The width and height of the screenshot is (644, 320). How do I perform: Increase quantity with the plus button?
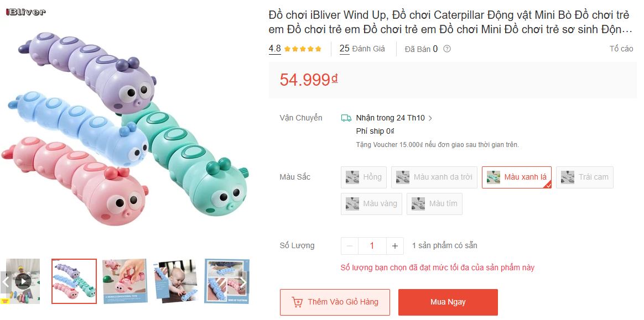coord(394,246)
